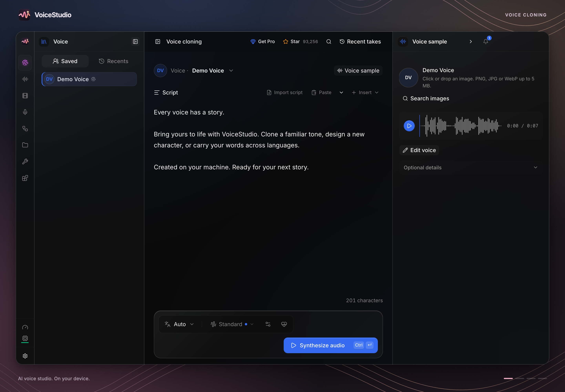This screenshot has width=565, height=392.
Task: Open the folder sidebar icon
Action: tap(25, 145)
